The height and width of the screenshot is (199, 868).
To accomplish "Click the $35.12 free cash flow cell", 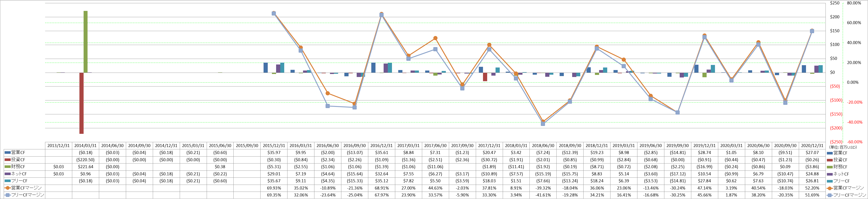I will (x=382, y=181).
